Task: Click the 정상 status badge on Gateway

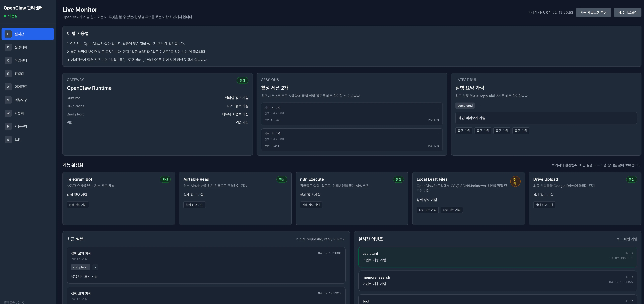Action: click(x=242, y=80)
